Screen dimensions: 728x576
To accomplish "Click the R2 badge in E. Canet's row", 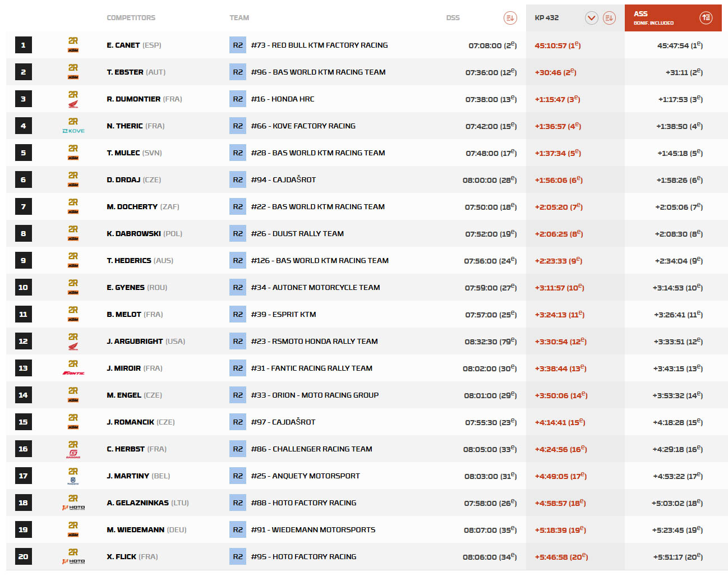I will point(238,45).
